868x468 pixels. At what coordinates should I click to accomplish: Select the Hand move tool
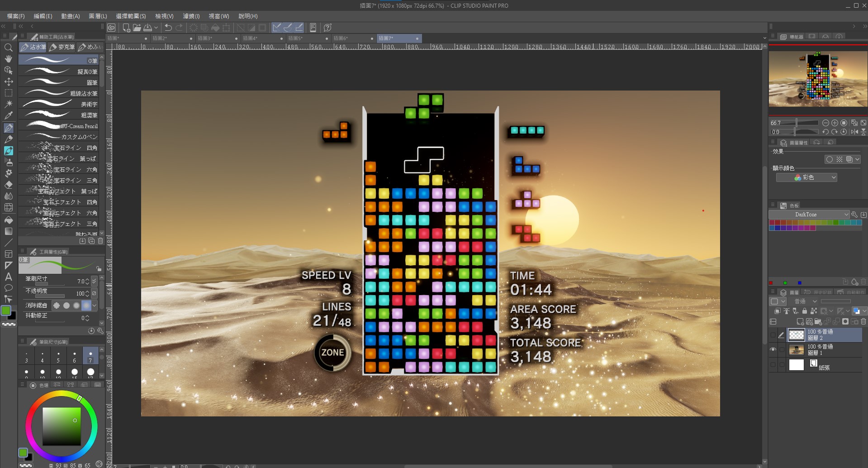(x=8, y=59)
